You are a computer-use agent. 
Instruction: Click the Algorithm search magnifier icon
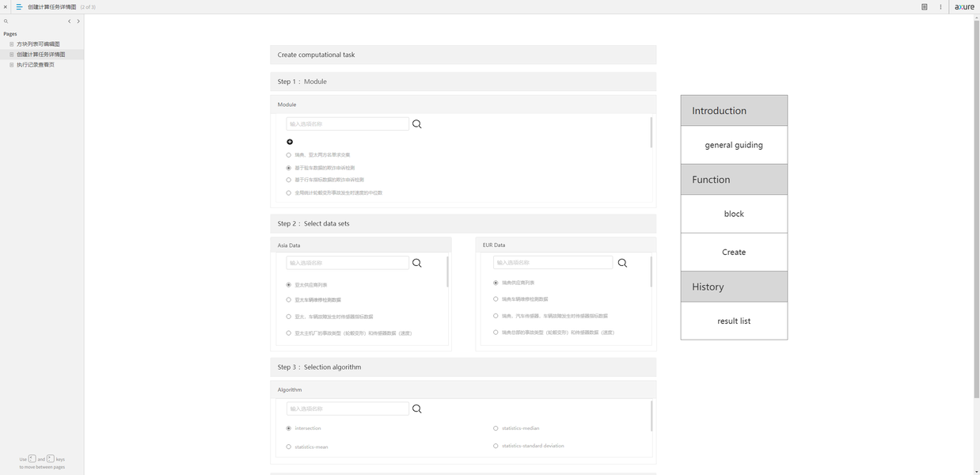417,409
